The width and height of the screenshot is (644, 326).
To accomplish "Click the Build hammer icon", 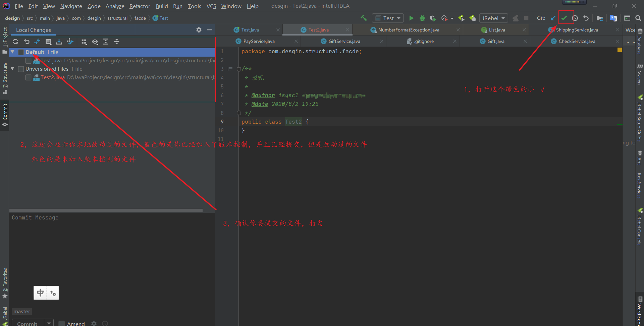I will (364, 18).
